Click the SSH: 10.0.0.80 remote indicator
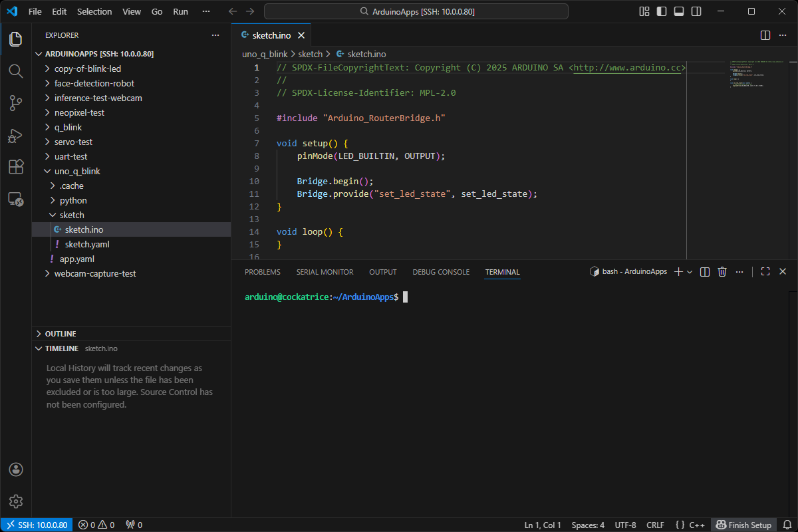This screenshot has height=532, width=798. click(x=37, y=525)
